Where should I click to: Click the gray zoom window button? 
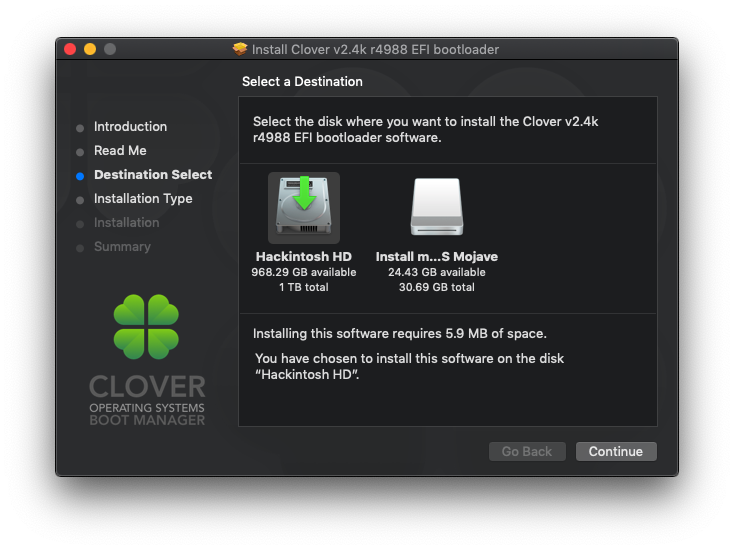pyautogui.click(x=110, y=49)
